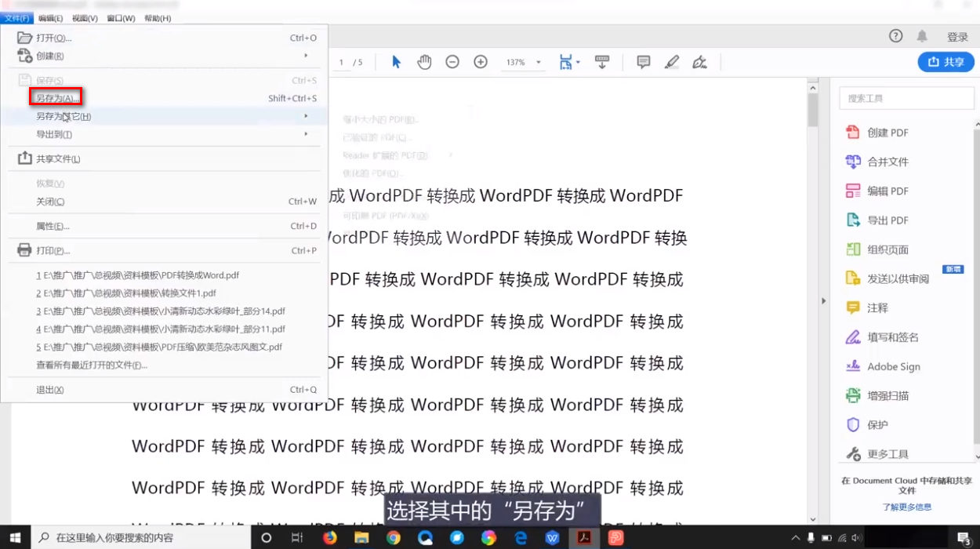
Task: Open 填写和签名 tool
Action: tap(881, 337)
